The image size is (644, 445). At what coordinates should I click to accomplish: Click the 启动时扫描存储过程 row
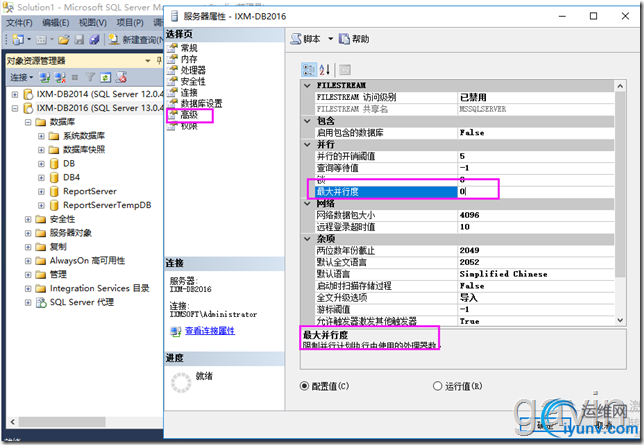[464, 286]
